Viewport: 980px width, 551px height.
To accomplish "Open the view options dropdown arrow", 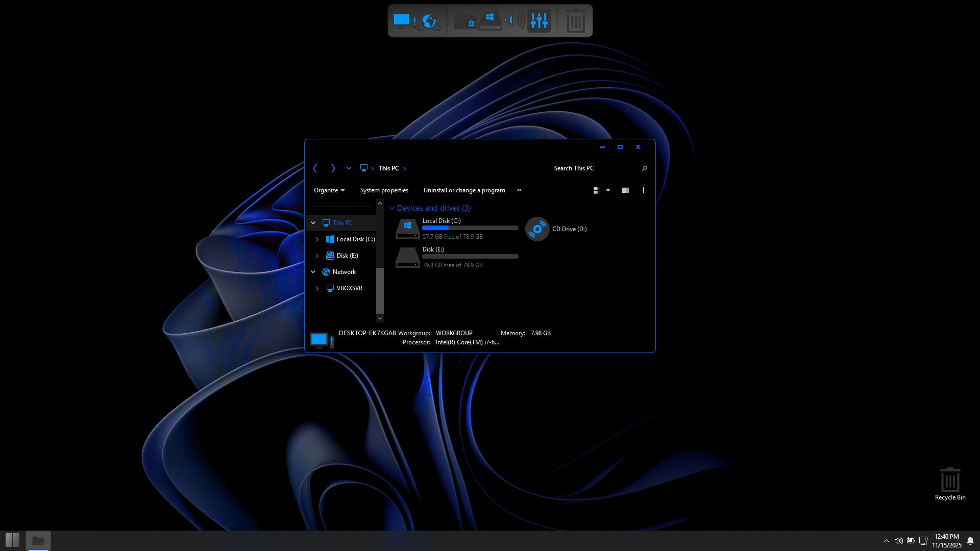I will (608, 190).
